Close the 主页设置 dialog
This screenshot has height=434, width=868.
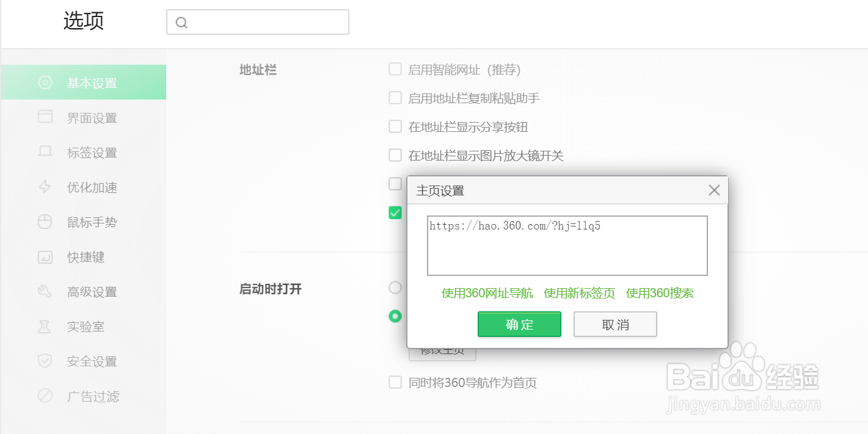(x=714, y=190)
